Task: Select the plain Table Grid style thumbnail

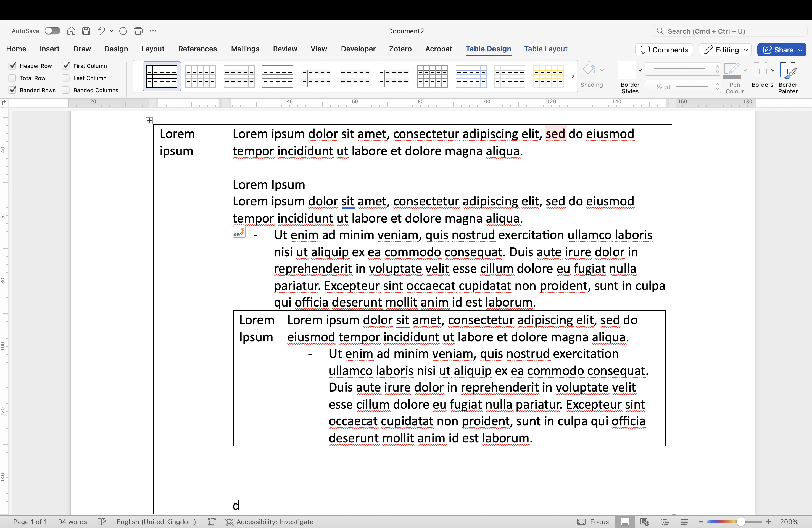Action: click(162, 76)
